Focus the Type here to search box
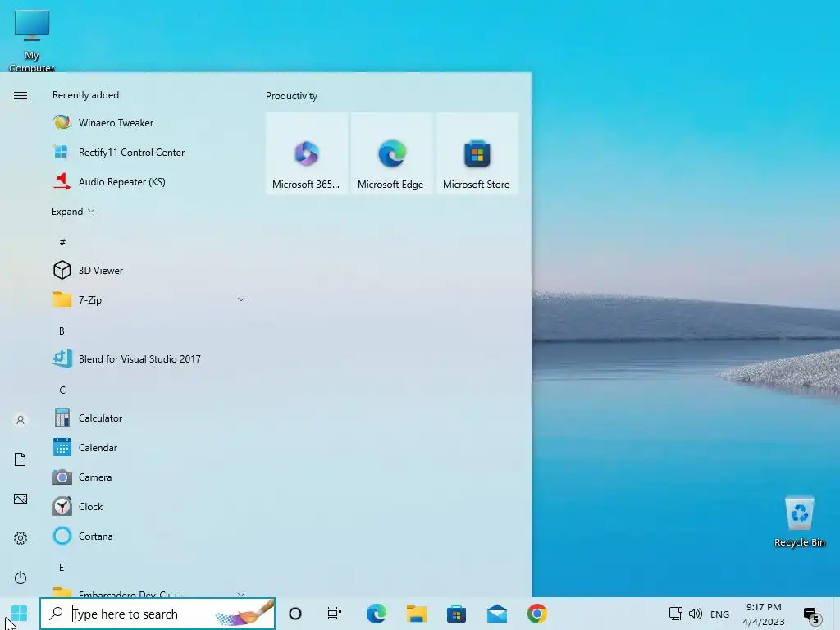The image size is (840, 630). point(157,614)
